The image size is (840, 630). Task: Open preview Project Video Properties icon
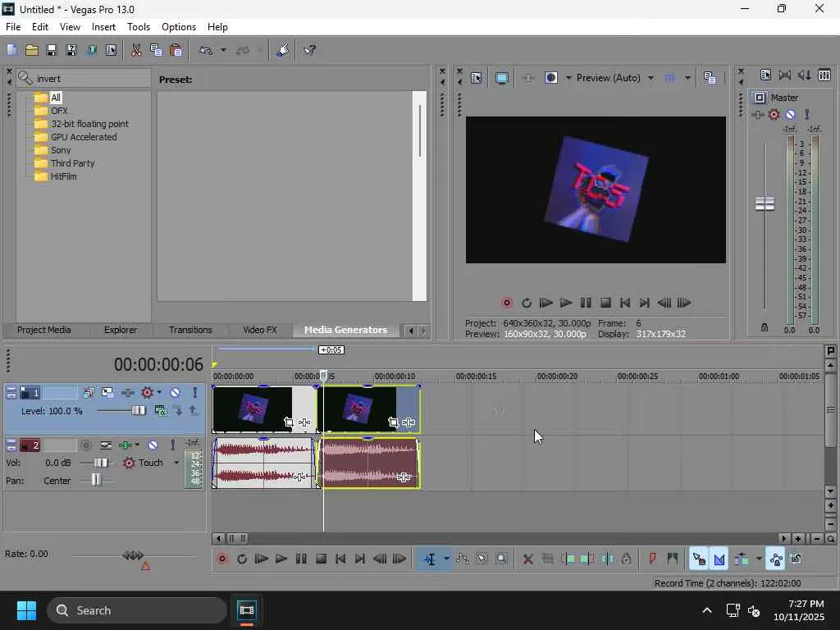click(477, 78)
